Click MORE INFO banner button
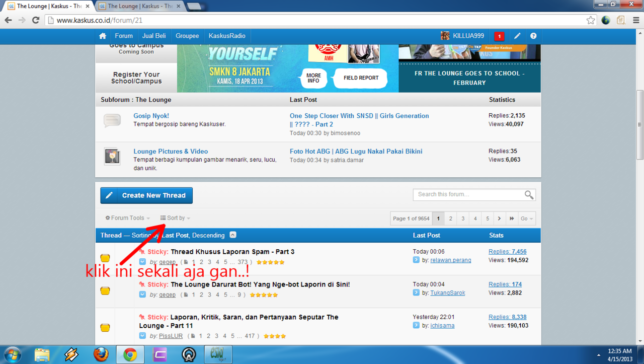Screen dimensions: 644x364 [313, 78]
